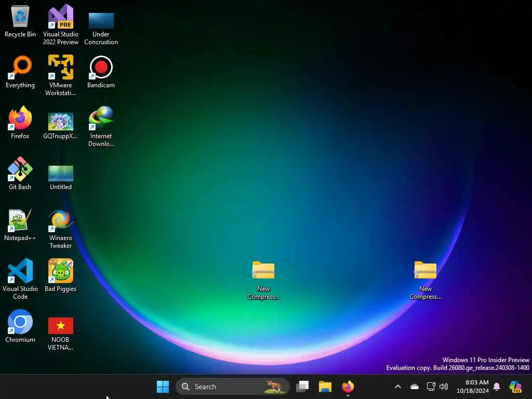
Task: Select the Firefox desktop shortcut
Action: coord(20,123)
